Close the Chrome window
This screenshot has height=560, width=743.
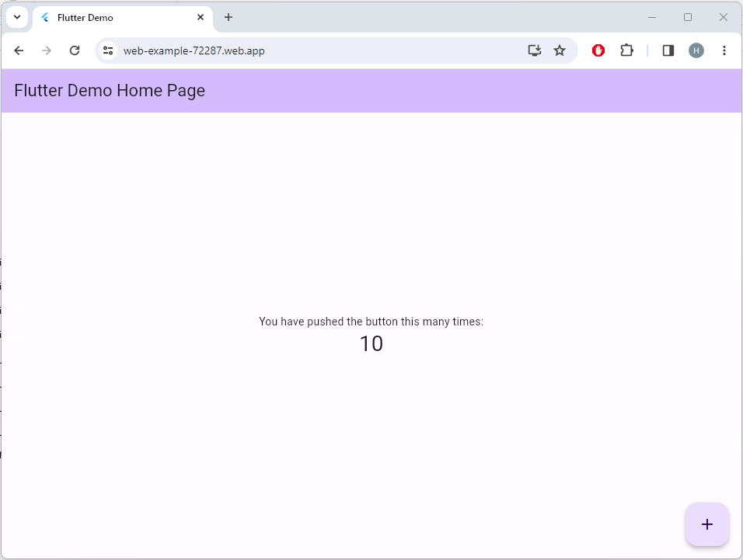point(724,17)
